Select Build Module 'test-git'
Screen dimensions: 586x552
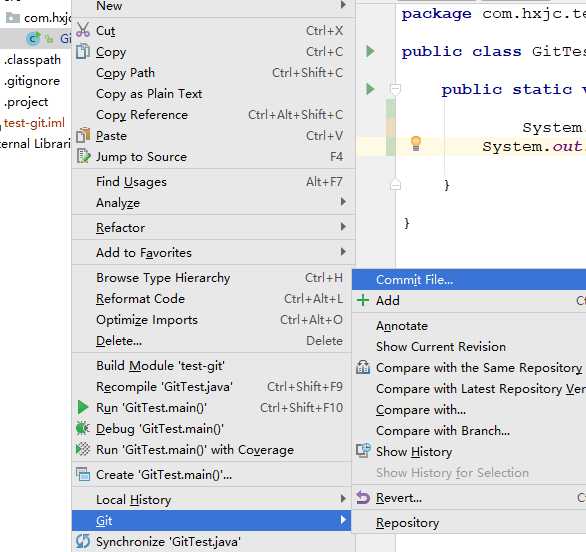coord(212,366)
